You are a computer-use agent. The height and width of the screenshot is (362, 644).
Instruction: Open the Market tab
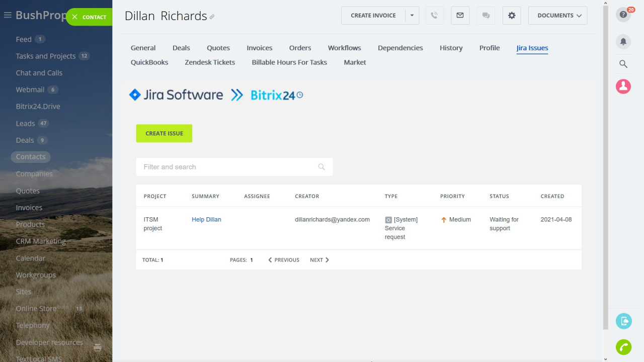coord(355,62)
